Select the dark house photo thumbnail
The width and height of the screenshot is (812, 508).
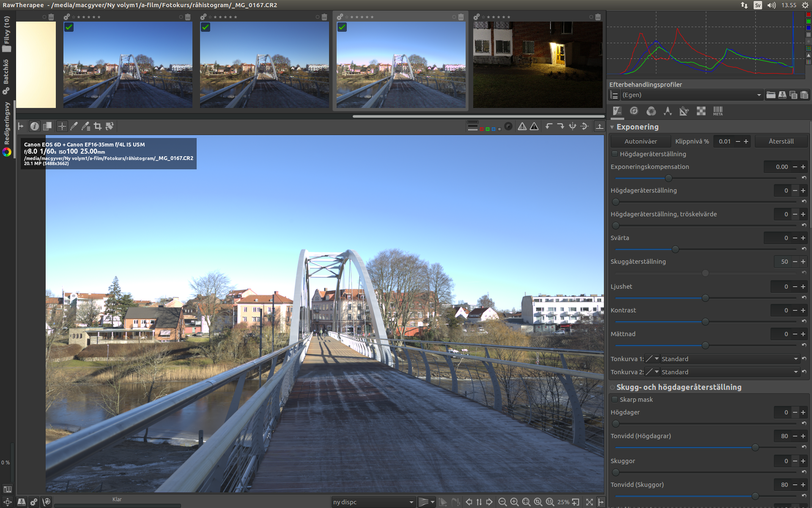(x=538, y=63)
